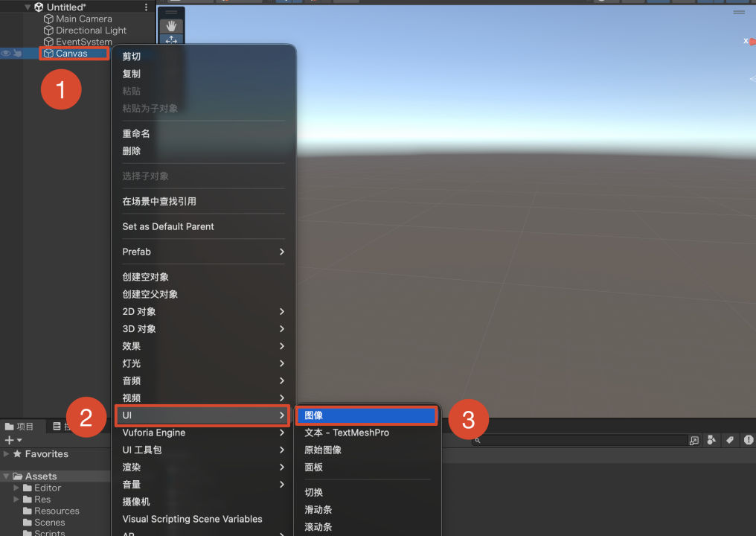Choose 复制 from the context menu
The height and width of the screenshot is (536, 756).
pos(203,74)
